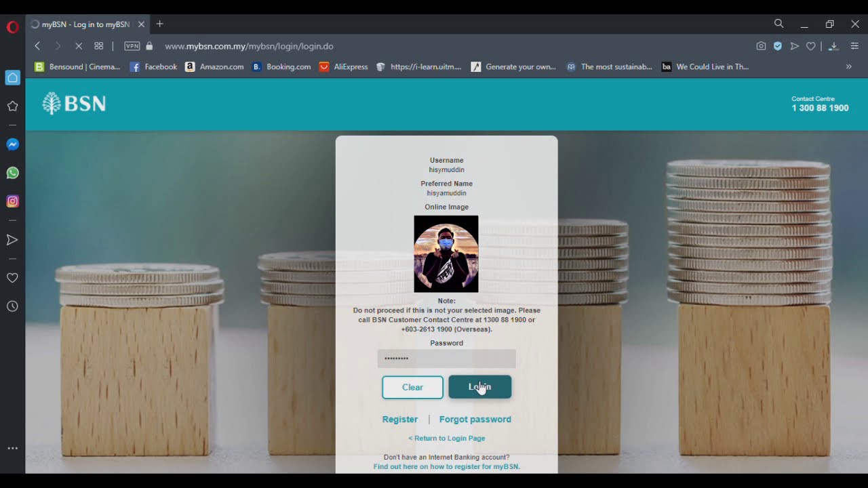Take a snapshot with the camera icon

pos(761,46)
